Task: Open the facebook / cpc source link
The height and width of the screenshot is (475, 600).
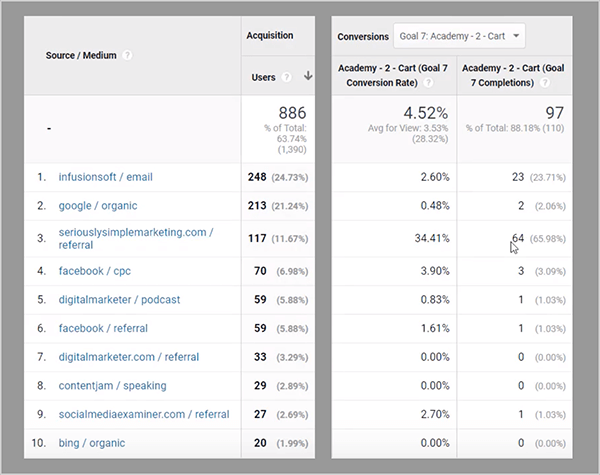Action: 95,271
